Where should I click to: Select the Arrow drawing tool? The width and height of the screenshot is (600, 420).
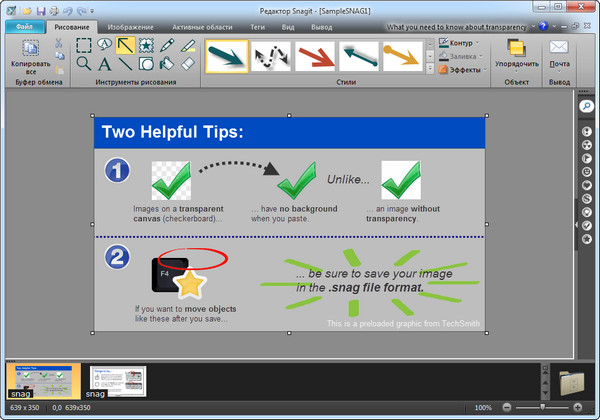(126, 45)
